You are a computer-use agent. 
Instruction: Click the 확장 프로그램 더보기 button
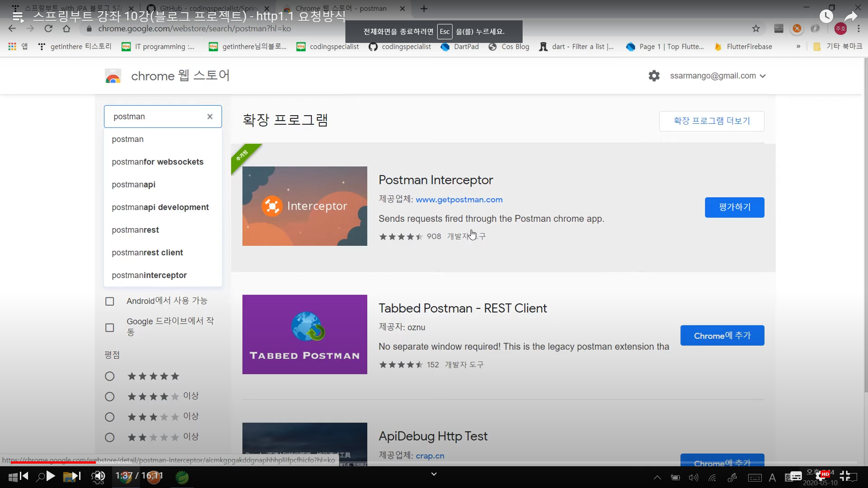[712, 121]
